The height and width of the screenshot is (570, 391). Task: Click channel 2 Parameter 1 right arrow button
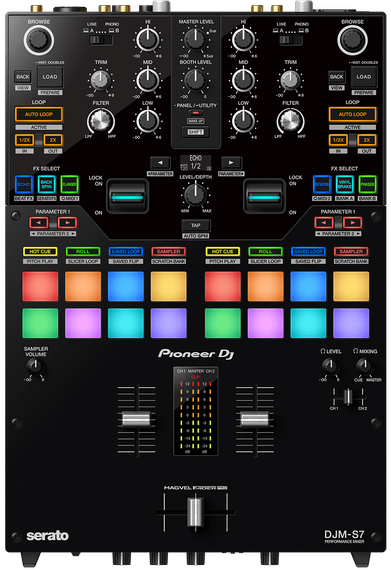click(x=352, y=222)
